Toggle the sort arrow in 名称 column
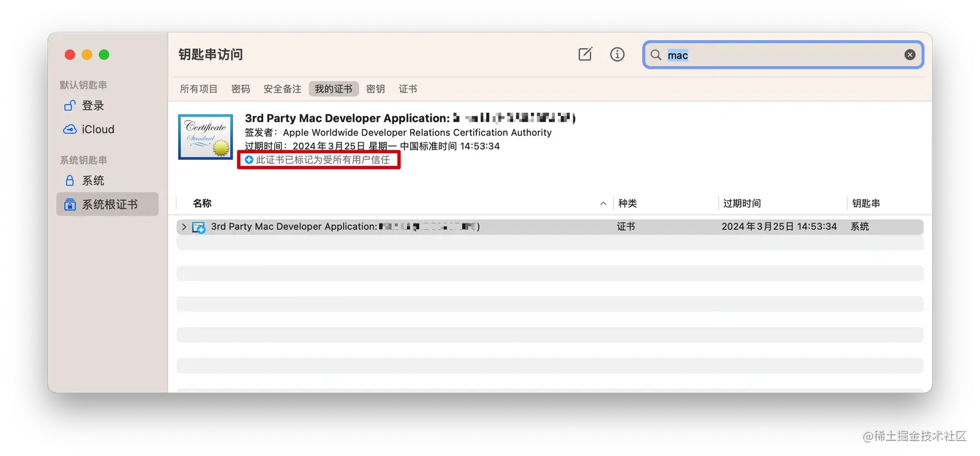The width and height of the screenshot is (980, 456). click(603, 204)
